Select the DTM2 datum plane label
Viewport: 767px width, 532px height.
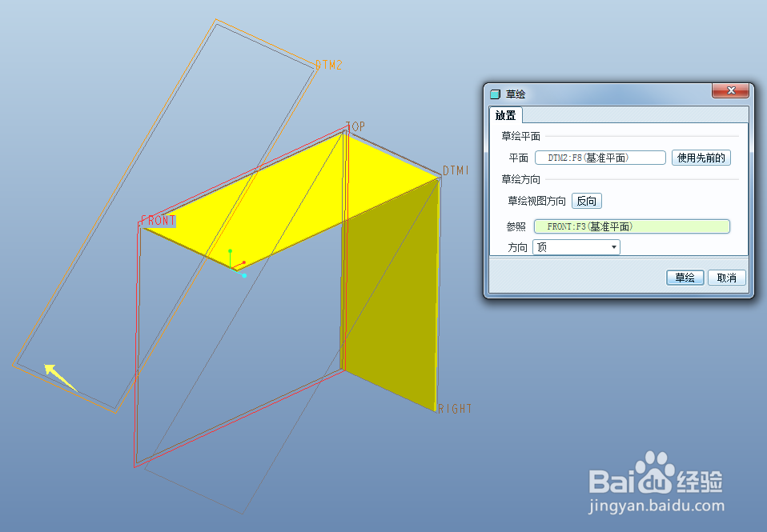coord(329,65)
